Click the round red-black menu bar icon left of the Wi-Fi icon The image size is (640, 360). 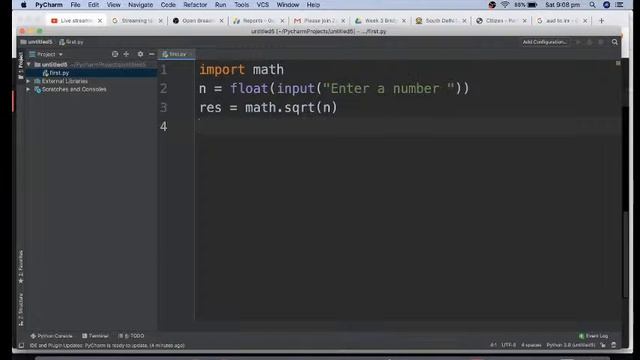click(x=492, y=5)
